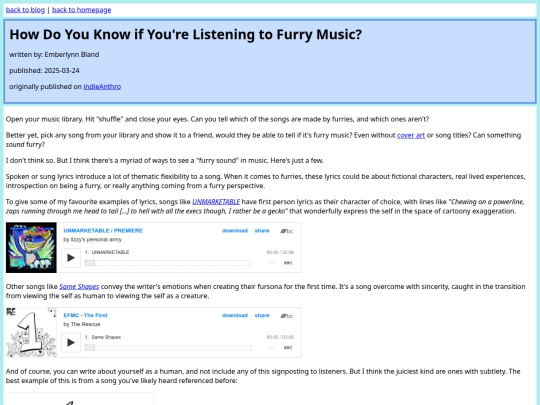Click the 00:00 / 02:06 time display
Image resolution: width=540 pixels, height=405 pixels.
pyautogui.click(x=280, y=252)
